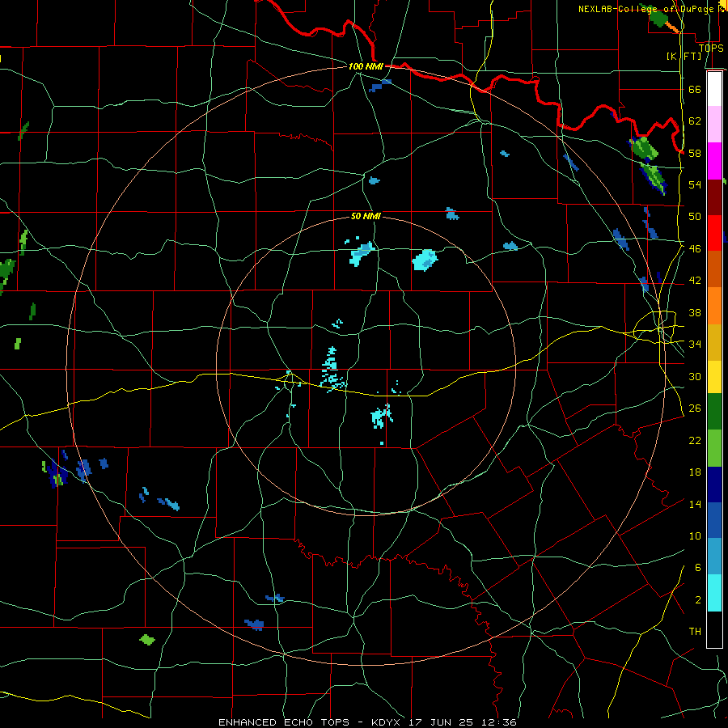Click the '34' legend value
The image size is (728, 728).
(x=695, y=344)
